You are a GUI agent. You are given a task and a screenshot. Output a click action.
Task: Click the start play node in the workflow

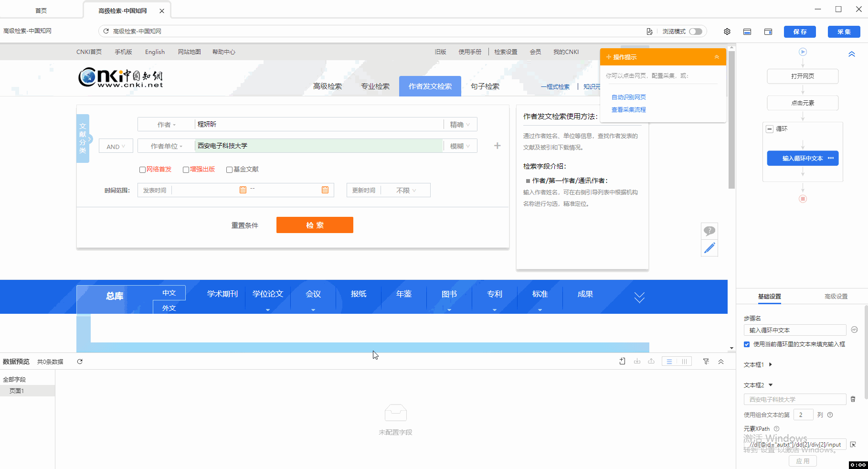click(803, 52)
